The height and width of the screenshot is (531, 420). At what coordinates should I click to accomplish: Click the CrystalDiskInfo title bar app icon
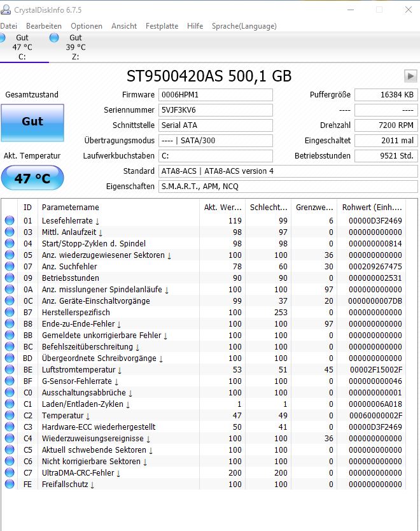coord(5,10)
